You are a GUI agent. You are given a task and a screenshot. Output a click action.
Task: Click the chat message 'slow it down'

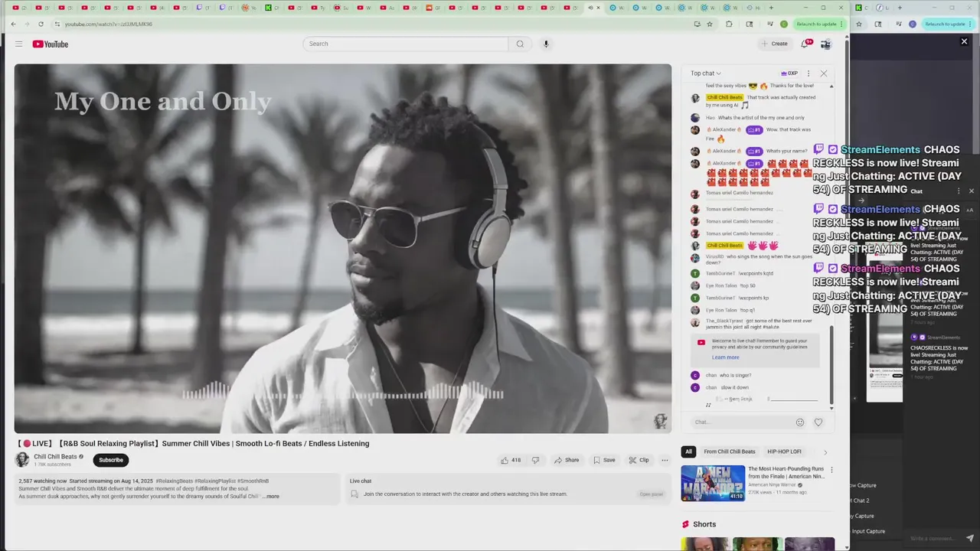point(734,387)
